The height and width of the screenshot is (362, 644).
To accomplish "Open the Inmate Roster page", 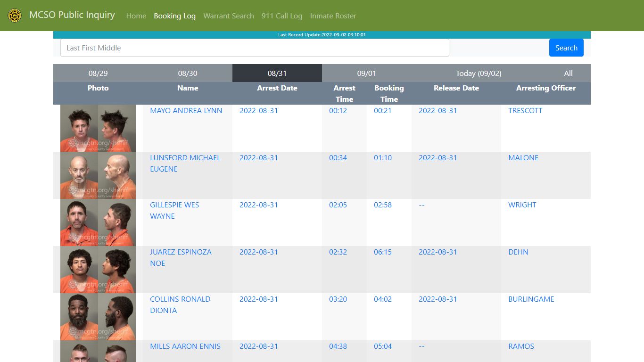I will [333, 16].
